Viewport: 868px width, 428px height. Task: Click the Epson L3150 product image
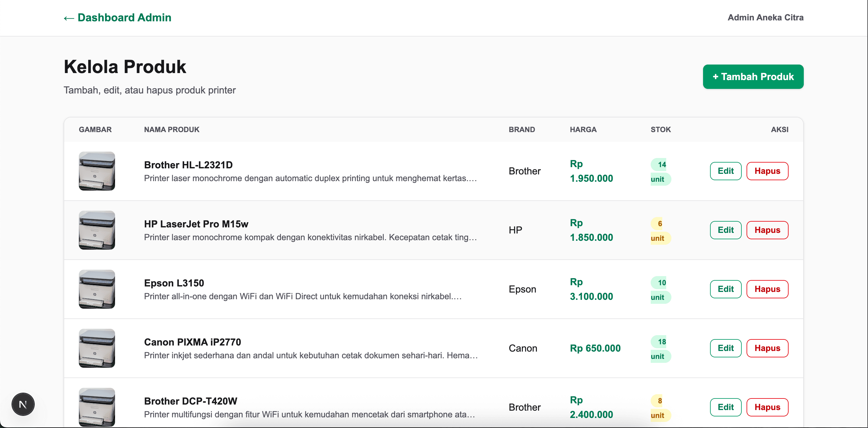pos(97,289)
